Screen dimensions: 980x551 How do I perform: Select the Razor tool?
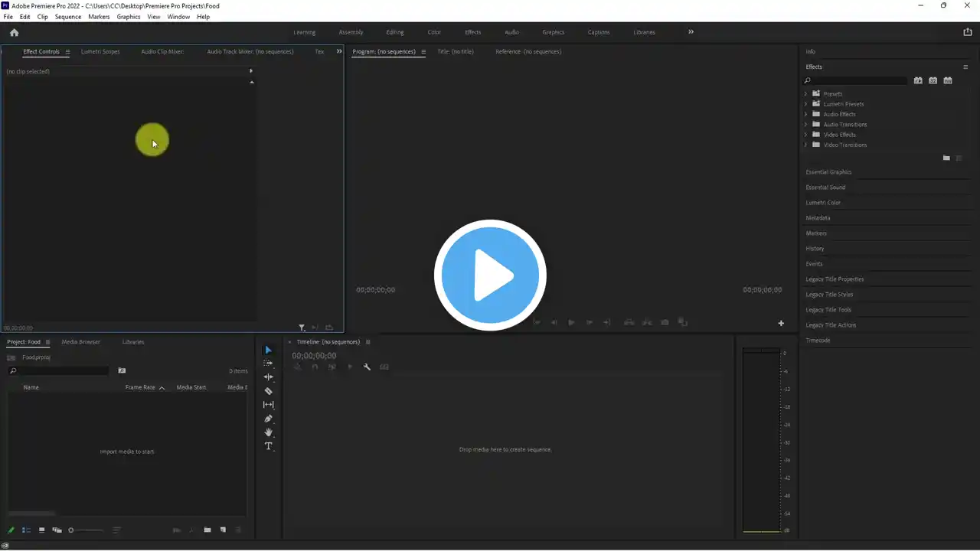268,391
